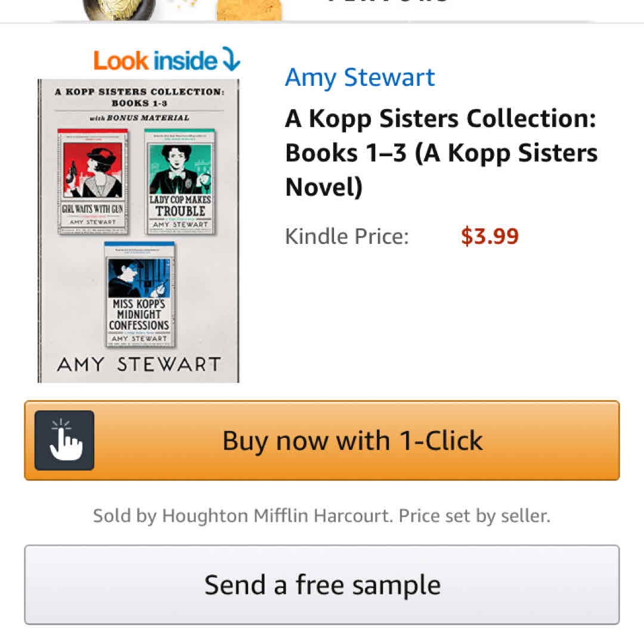Open the Girl Waits with Gun cover
This screenshot has width=644, height=644.
(x=93, y=181)
